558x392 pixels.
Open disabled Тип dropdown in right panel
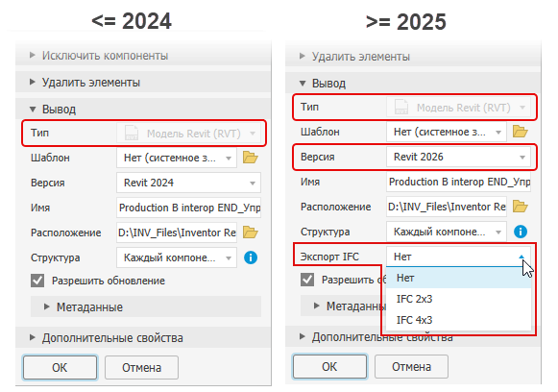tap(458, 108)
